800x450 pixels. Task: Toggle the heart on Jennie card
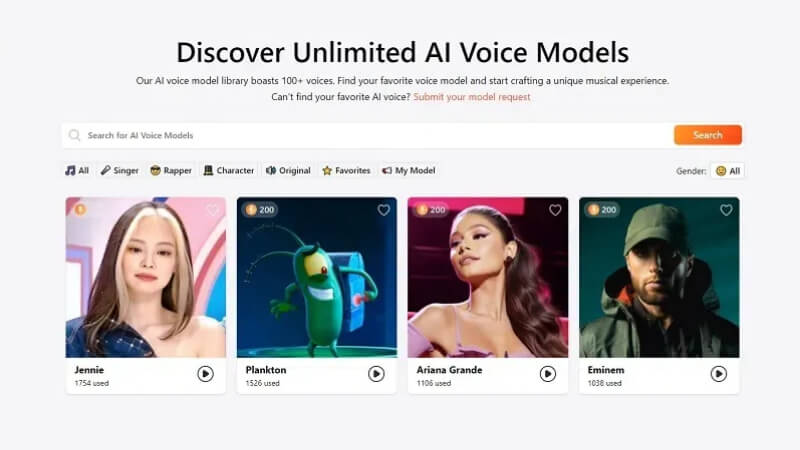pyautogui.click(x=213, y=210)
